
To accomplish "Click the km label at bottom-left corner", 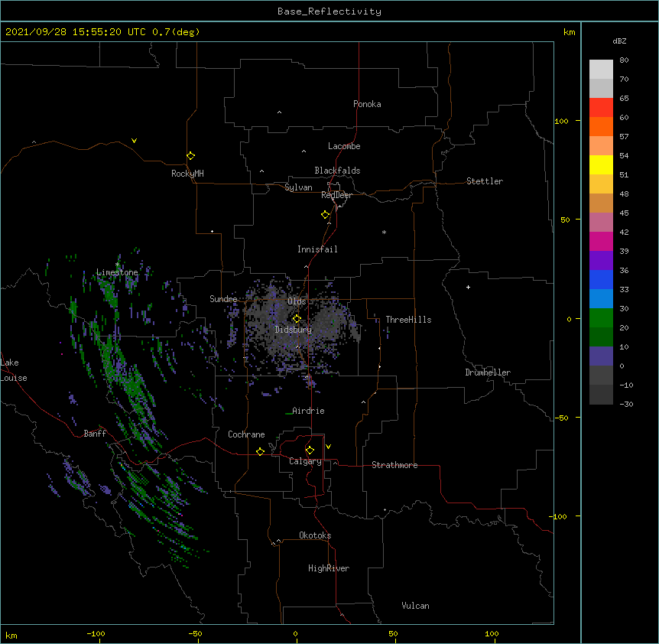I will [x=11, y=635].
